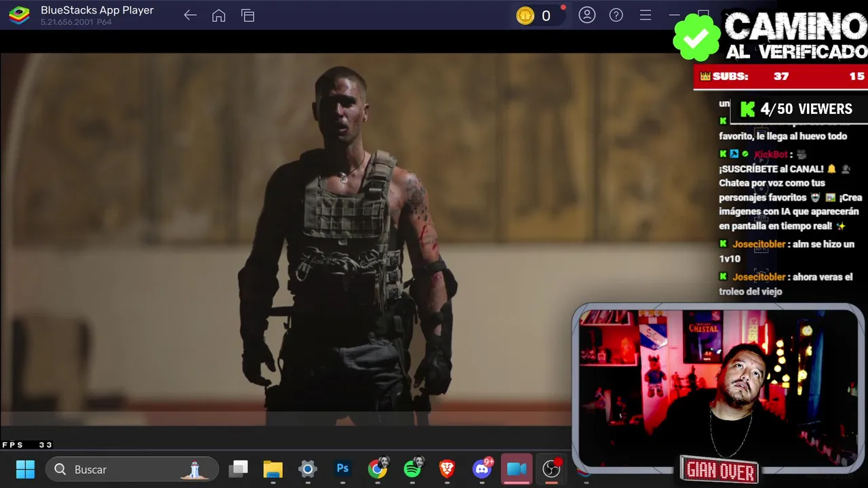Viewport: 868px width, 488px height.
Task: Go to BlueStacks home screen
Action: [x=218, y=16]
